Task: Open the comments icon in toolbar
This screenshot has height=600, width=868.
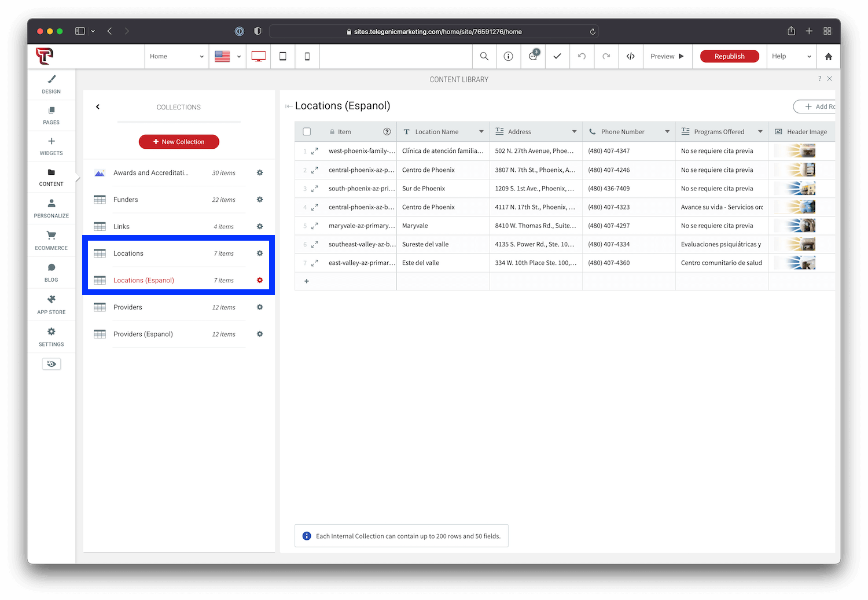Action: tap(534, 56)
